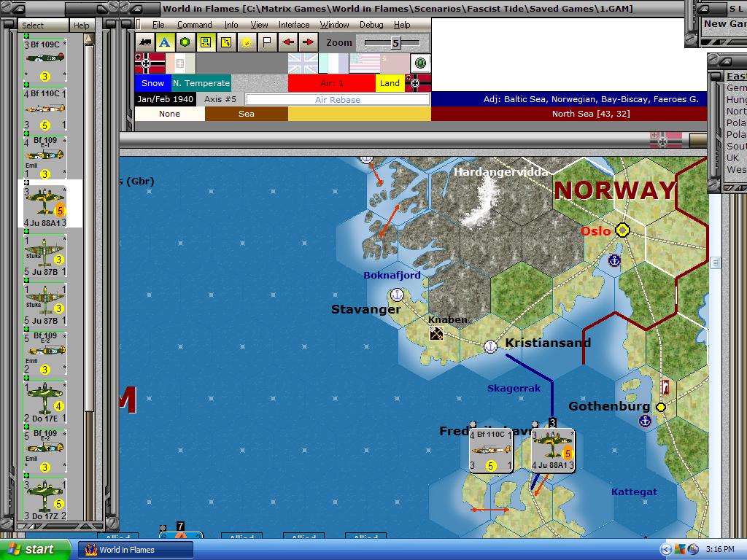Place a flag marker using the flag icon

coord(268,42)
